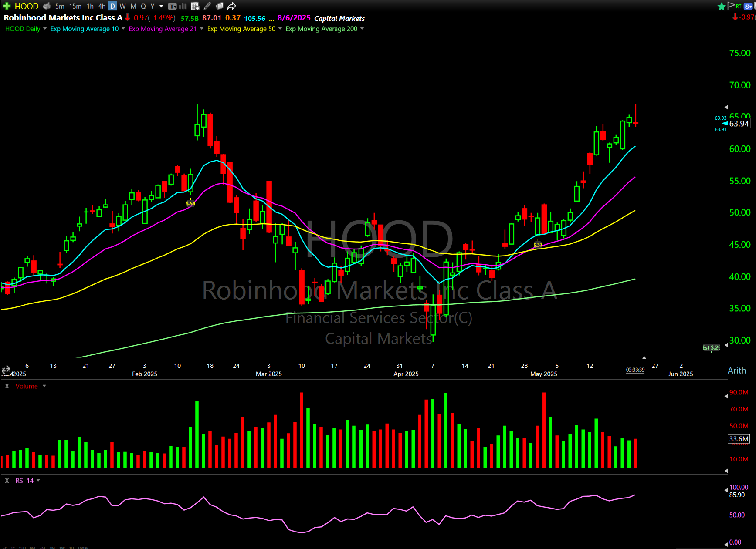756x549 pixels.
Task: Click the 8/6/2025 earnings date
Action: pos(294,18)
